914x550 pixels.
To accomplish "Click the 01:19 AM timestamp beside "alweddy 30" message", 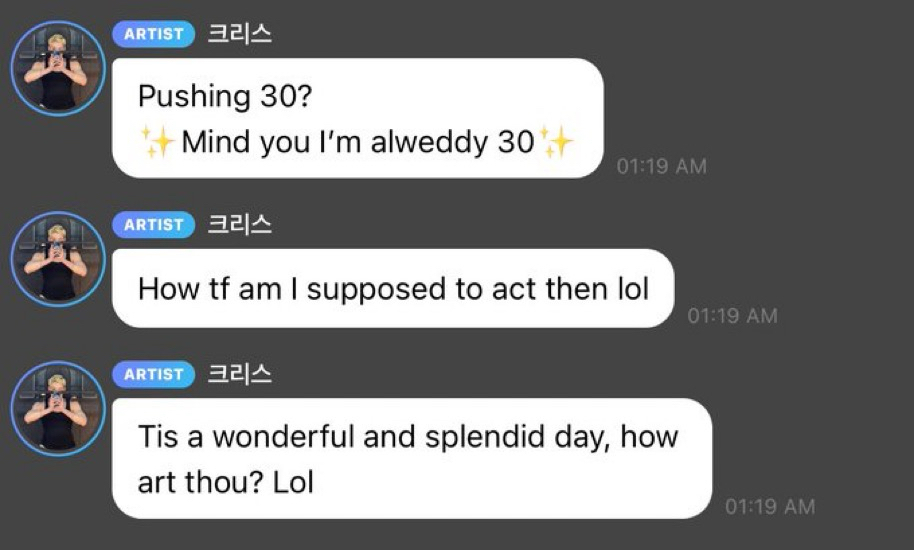I will point(661,167).
